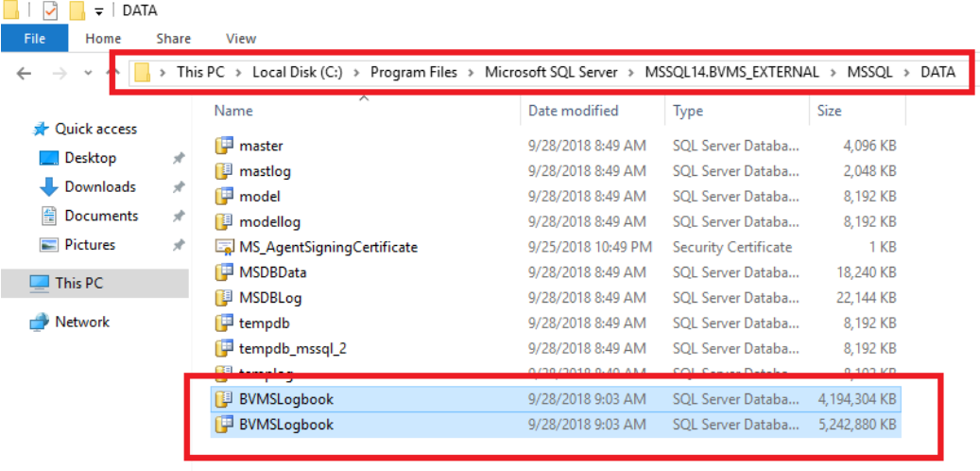Click the MSDBLog file icon

pos(224,297)
